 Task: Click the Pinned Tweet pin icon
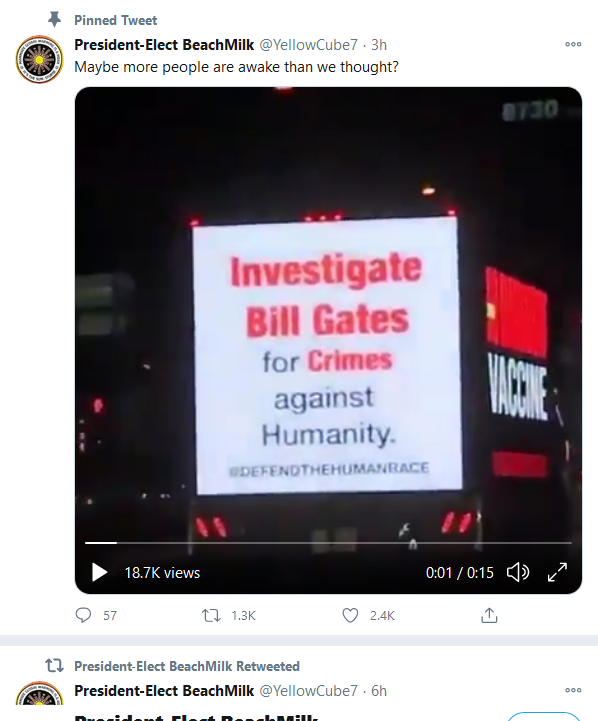(x=54, y=19)
